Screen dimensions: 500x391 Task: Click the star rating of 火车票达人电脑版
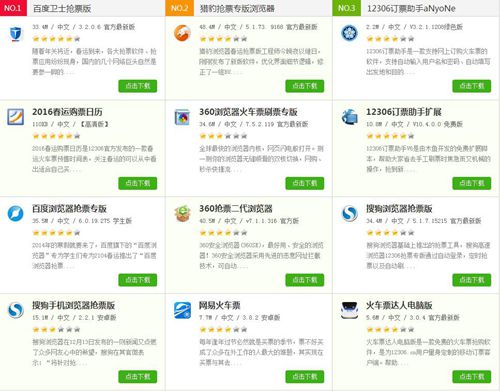(x=390, y=329)
